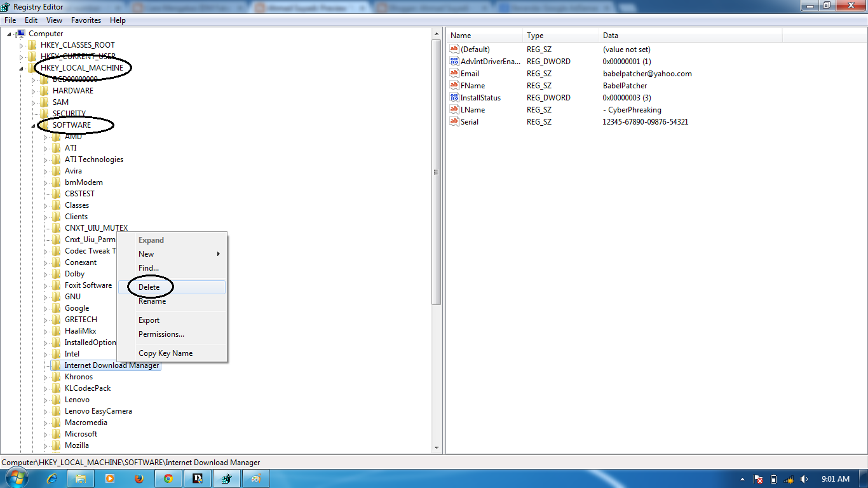Click the folder icon next to Avira

tap(57, 171)
